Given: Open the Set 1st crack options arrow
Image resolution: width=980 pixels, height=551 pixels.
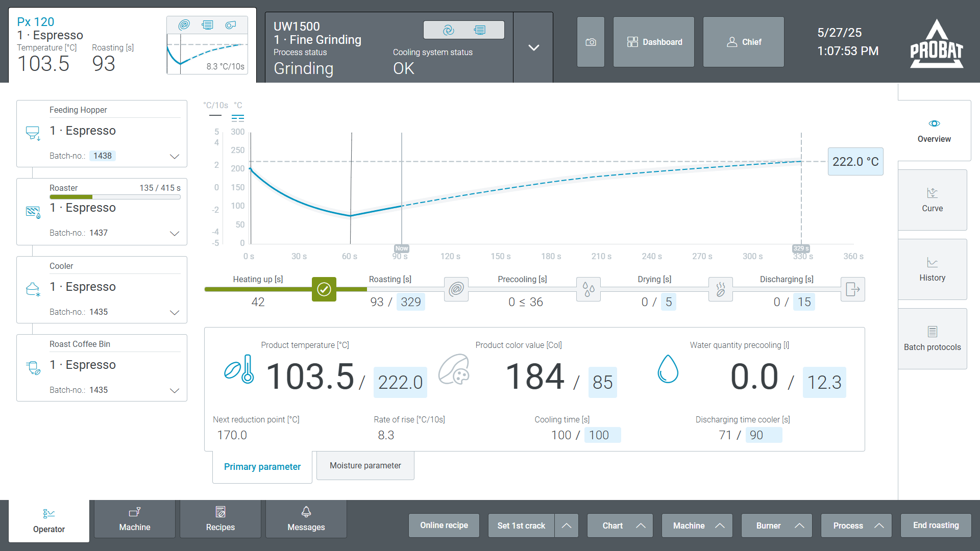Looking at the screenshot, I should (567, 525).
